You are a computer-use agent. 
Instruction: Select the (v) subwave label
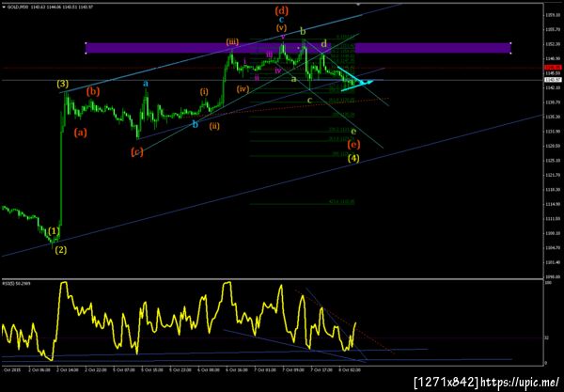(x=282, y=27)
